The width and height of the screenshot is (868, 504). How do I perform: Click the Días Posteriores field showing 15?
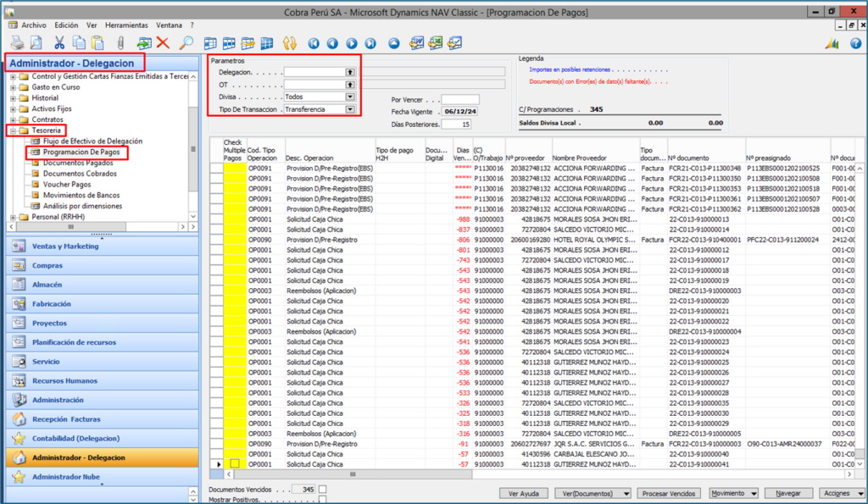(x=456, y=125)
